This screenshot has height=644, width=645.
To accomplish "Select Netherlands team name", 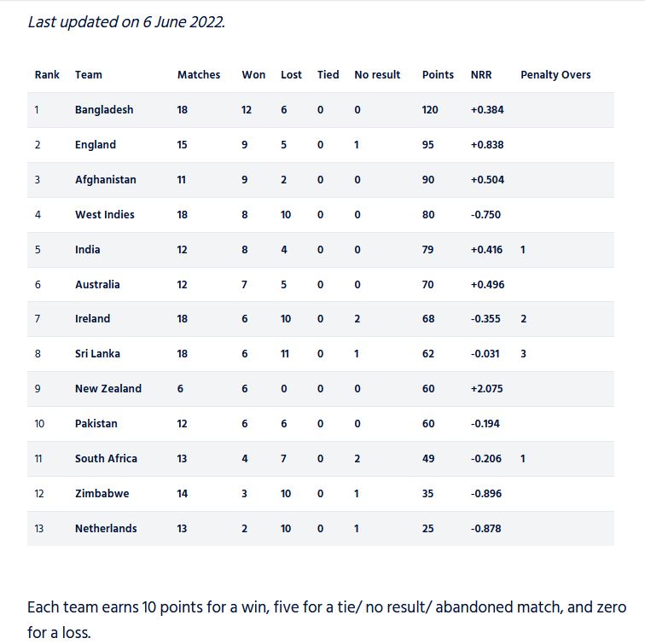I will [106, 529].
